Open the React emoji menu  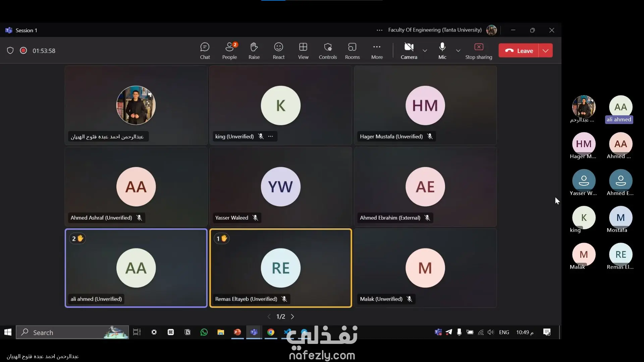pos(278,51)
